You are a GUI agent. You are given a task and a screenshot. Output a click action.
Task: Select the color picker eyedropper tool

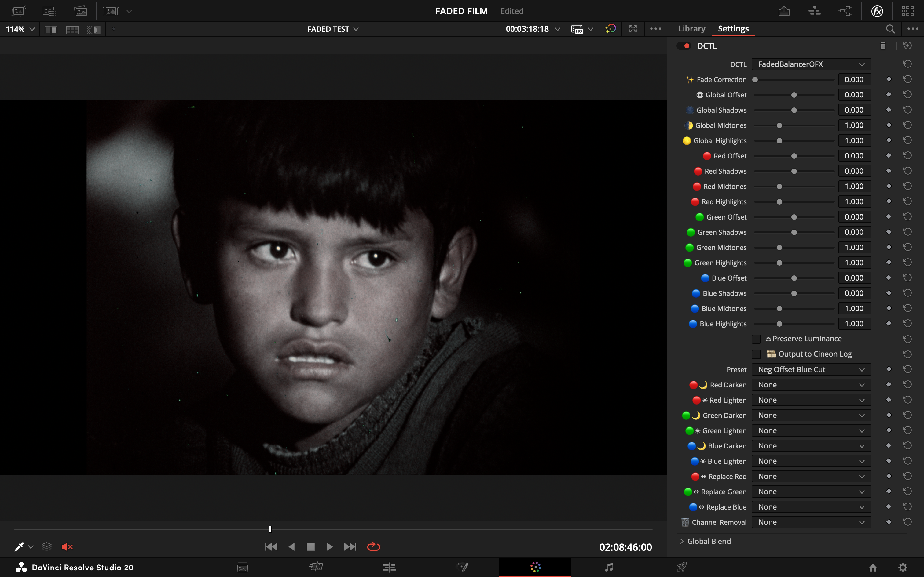point(19,547)
